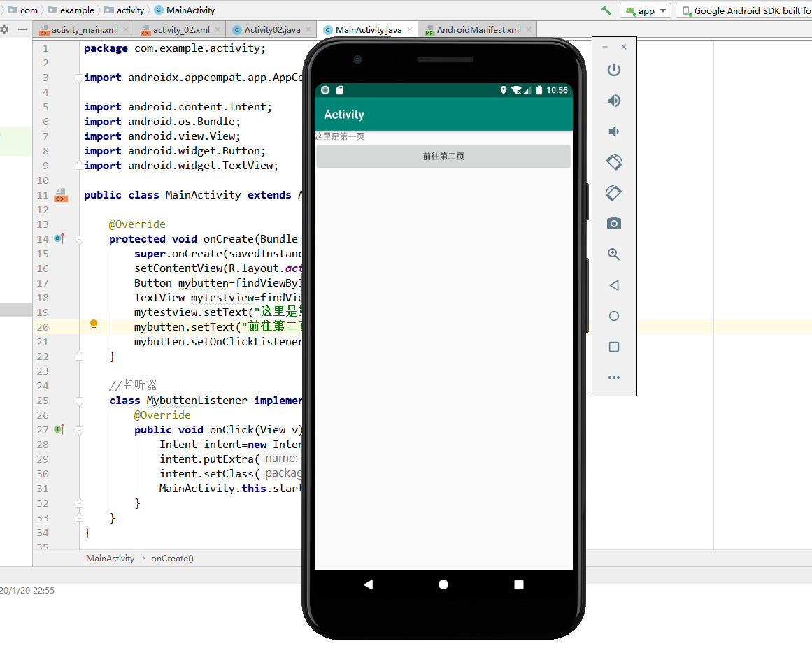The width and height of the screenshot is (812, 669).
Task: Tap phone navigation home button
Action: click(x=443, y=584)
